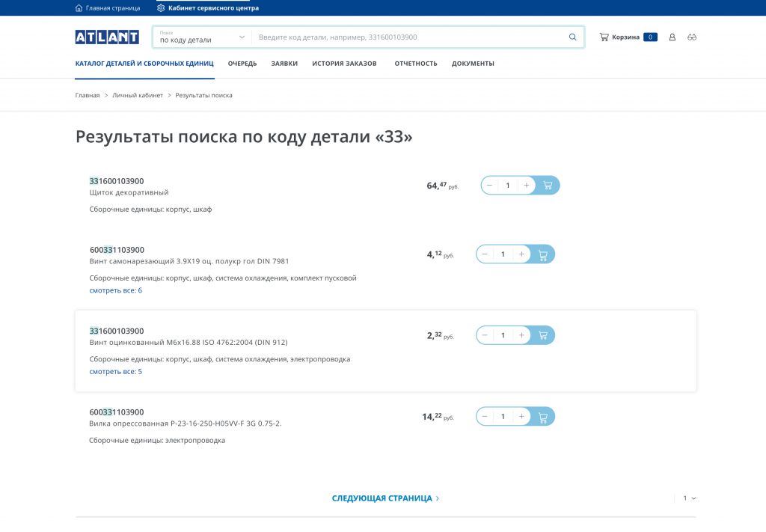Expand 'смотреть все: 6' assembly units
The image size is (766, 532).
click(115, 290)
